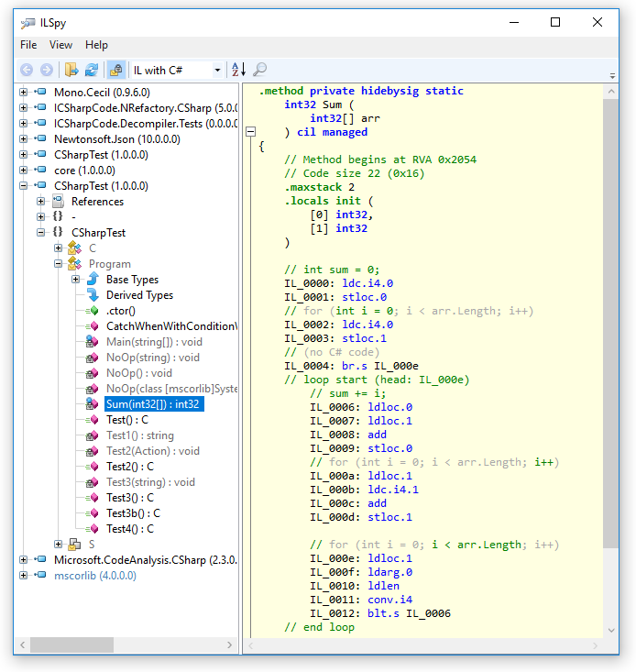The width and height of the screenshot is (636, 672).
Task: Collapse the Program class node
Action: pyautogui.click(x=59, y=263)
